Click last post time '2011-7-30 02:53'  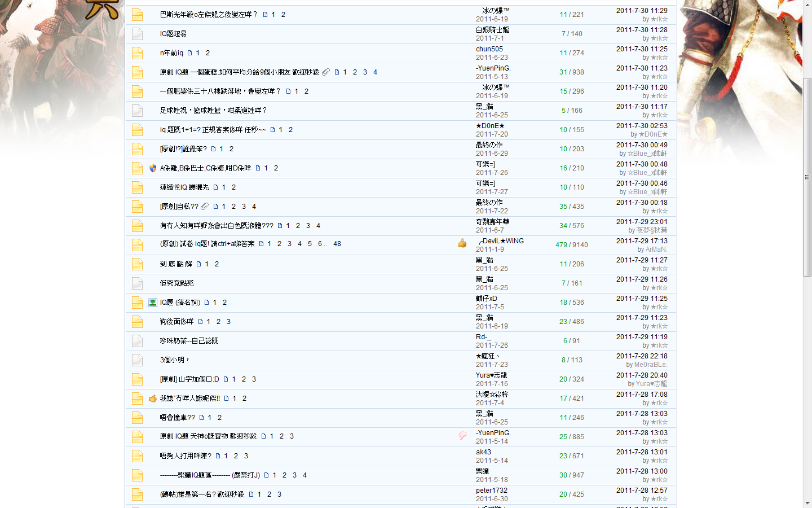642,126
